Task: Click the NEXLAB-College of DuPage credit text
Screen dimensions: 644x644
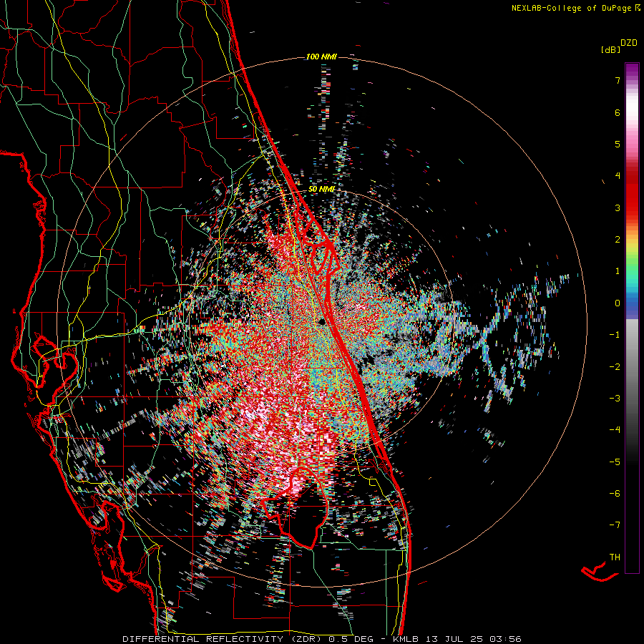Action: (575, 8)
